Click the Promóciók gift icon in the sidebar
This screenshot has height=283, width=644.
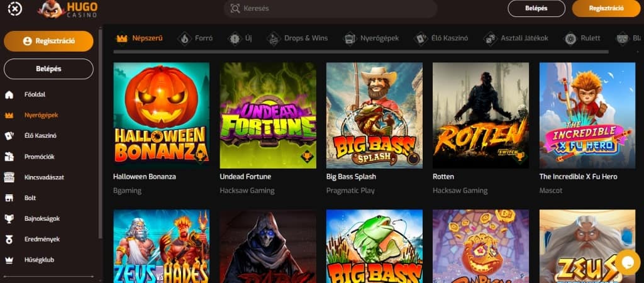pos(9,157)
